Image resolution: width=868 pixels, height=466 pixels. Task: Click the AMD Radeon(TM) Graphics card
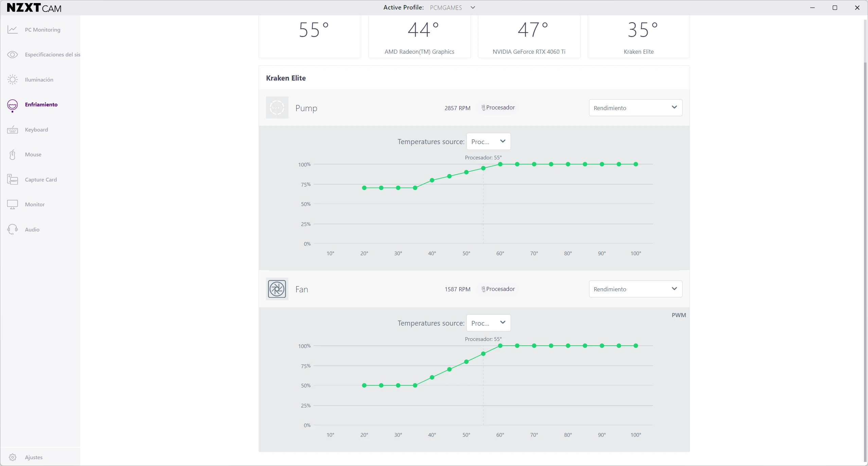point(419,36)
